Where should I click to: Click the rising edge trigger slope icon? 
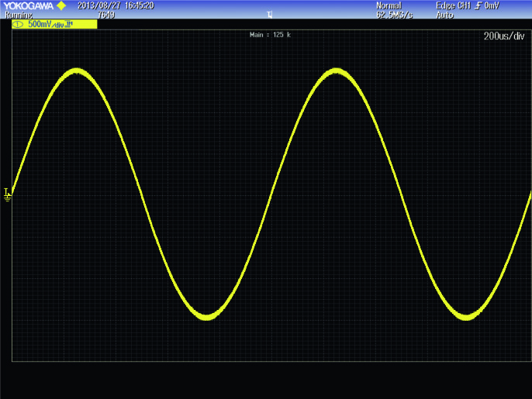[x=478, y=5]
